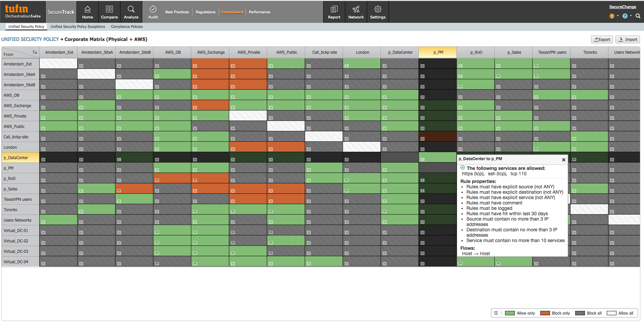
Task: Open the SecureChange link
Action: [x=623, y=7]
